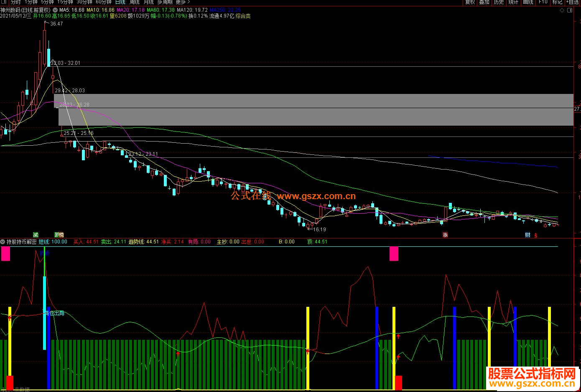Click the gap label 25.21 - 25.16
The width and height of the screenshot is (581, 392).
(x=79, y=133)
